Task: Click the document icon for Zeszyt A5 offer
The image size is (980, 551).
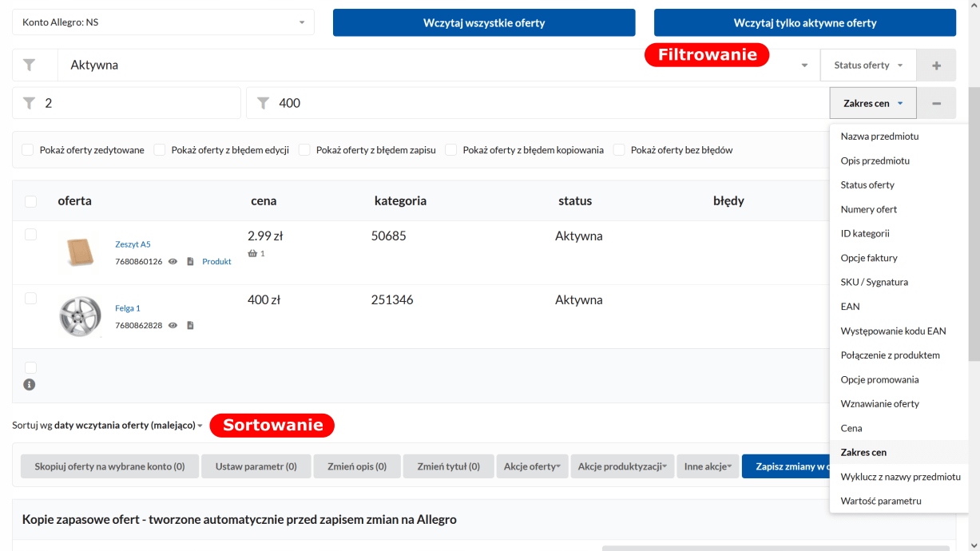Action: click(x=190, y=261)
